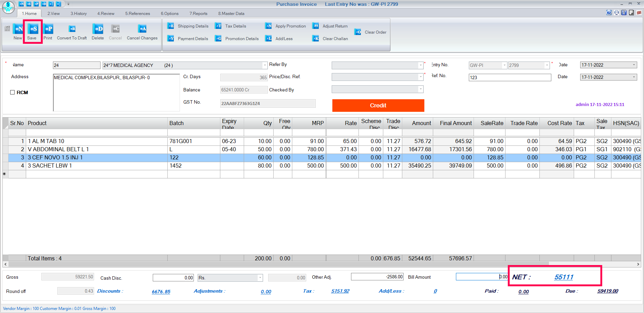Toggle the RCM checkbox
The width and height of the screenshot is (644, 313).
click(13, 92)
